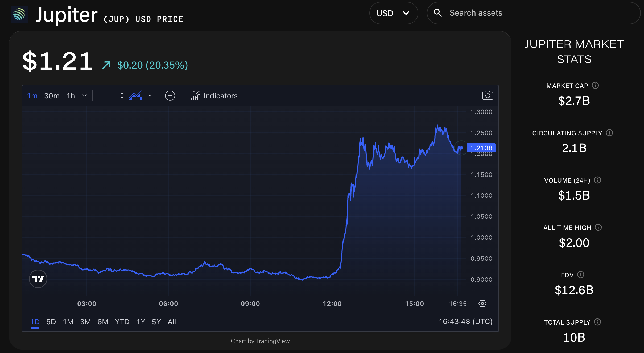Click the TradingView logo on the chart
The image size is (644, 353).
point(38,279)
